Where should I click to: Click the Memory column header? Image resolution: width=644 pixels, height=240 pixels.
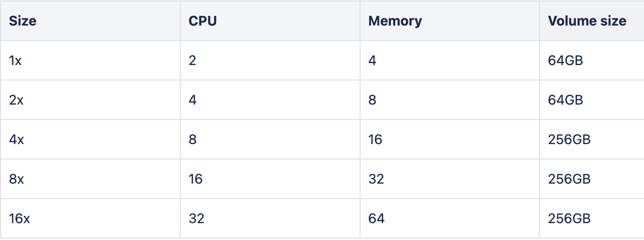point(395,21)
